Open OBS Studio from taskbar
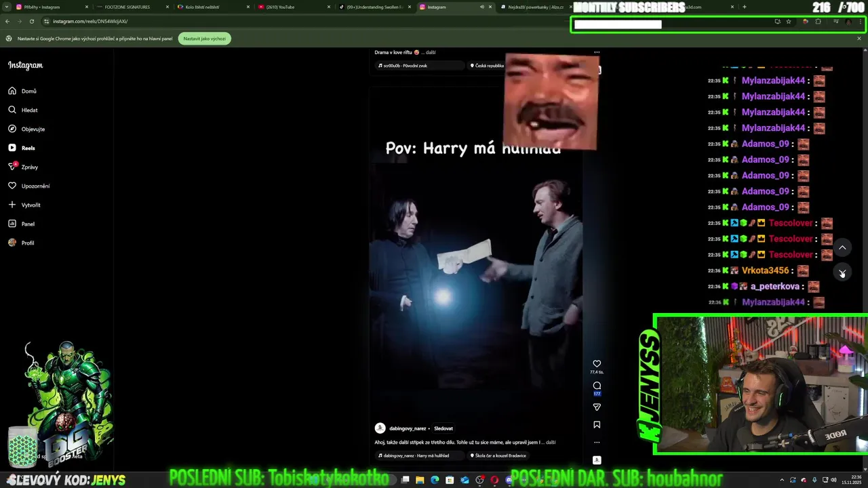This screenshot has height=488, width=868. pos(479,480)
